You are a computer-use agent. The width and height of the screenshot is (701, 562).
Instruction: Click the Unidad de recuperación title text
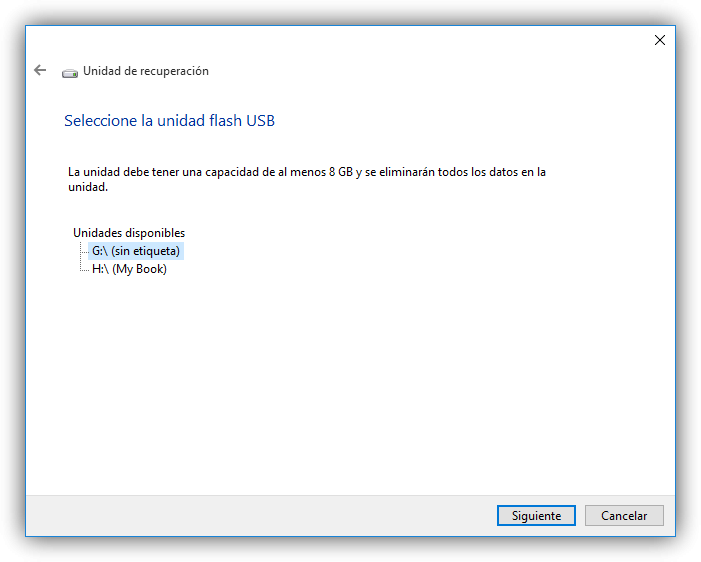pyautogui.click(x=146, y=71)
